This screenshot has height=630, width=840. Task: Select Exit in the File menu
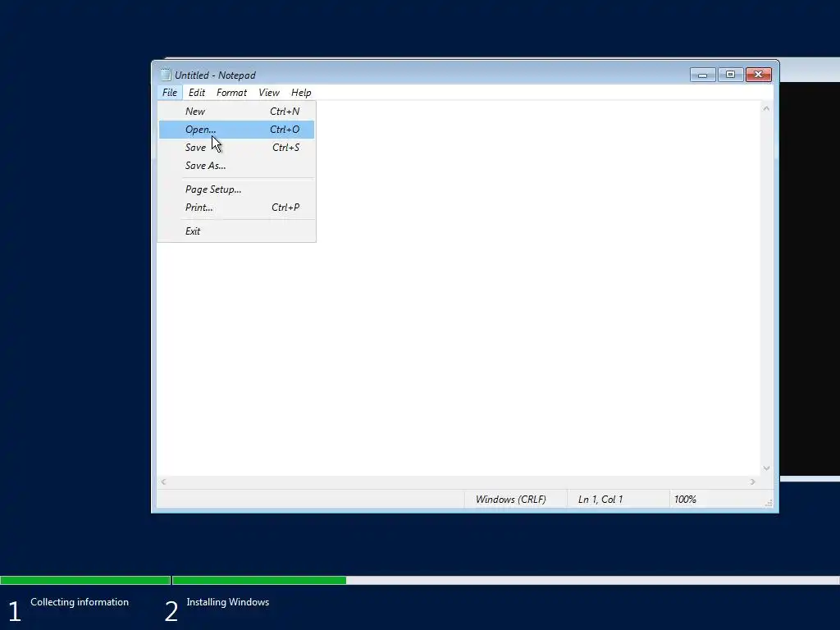(x=236, y=231)
